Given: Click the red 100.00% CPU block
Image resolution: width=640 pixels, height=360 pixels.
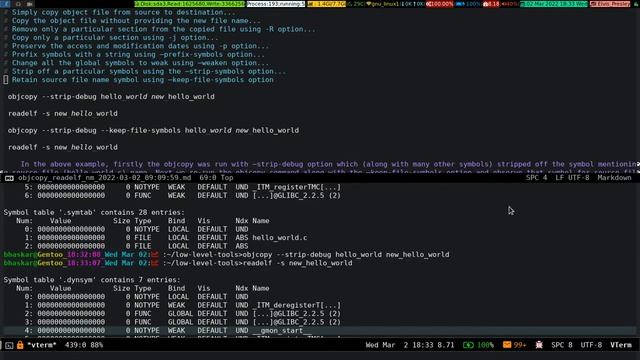Looking at the screenshot, I should click(x=440, y=4).
